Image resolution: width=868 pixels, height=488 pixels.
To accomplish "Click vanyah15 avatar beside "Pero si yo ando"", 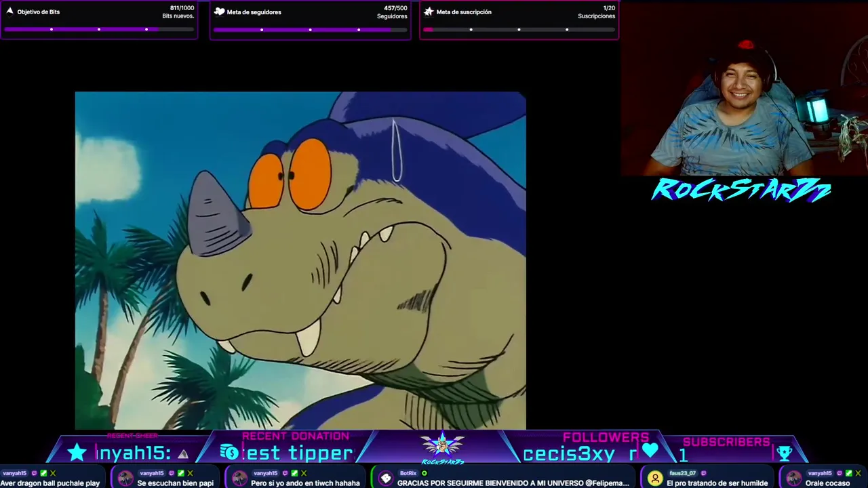I will pos(239,479).
